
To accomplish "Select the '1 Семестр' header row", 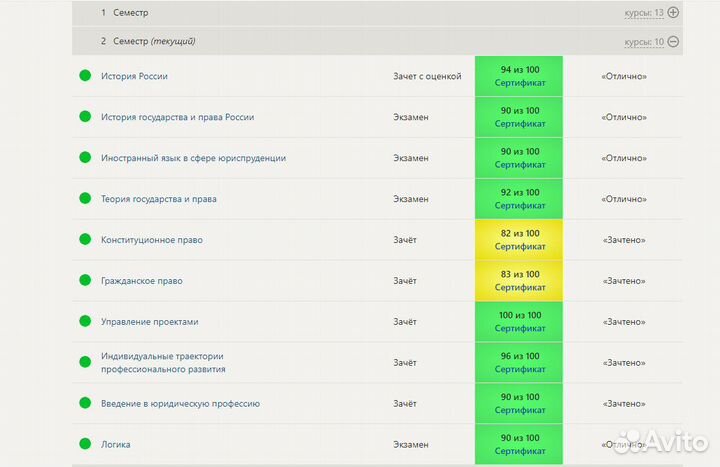I will [x=300, y=13].
